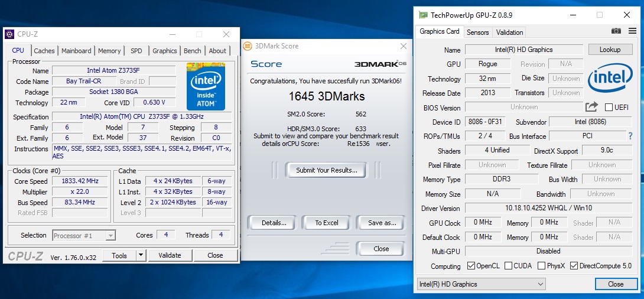
Task: Expand the Tools dropdown arrow
Action: 141,255
